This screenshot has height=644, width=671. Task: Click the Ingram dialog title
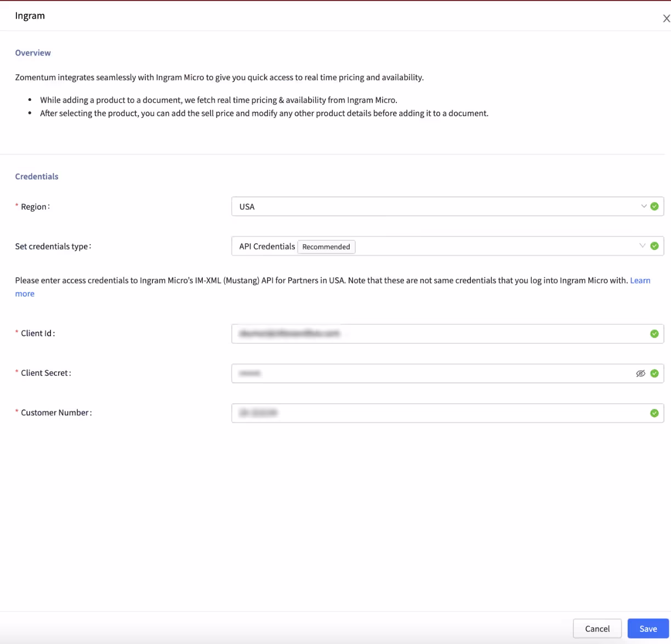pos(30,15)
